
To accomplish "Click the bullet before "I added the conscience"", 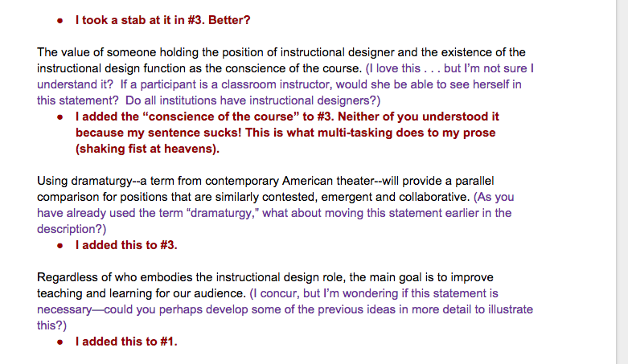I will [x=61, y=117].
